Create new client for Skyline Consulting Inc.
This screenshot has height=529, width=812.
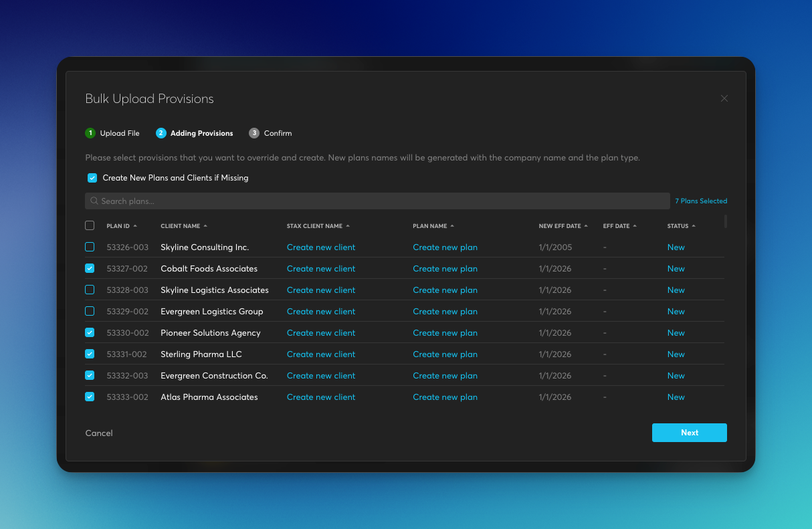coord(321,247)
